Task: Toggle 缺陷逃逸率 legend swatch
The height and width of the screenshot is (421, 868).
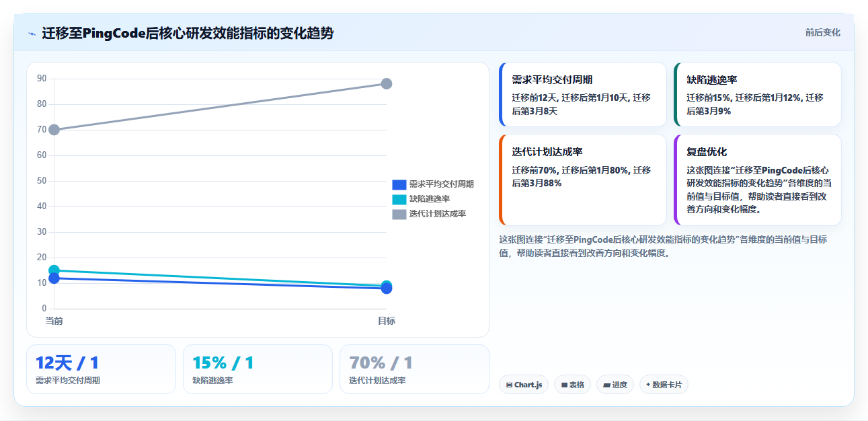Action: pyautogui.click(x=399, y=199)
